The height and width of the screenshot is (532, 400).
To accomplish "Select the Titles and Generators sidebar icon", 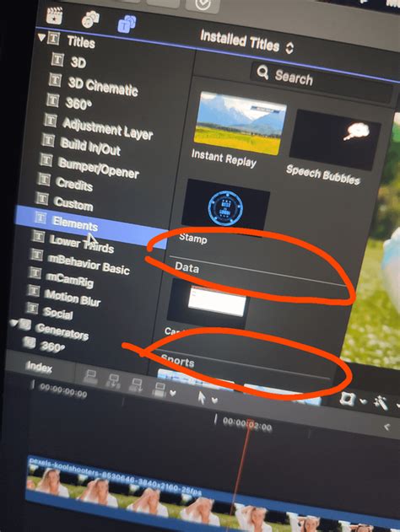I will coord(127,24).
